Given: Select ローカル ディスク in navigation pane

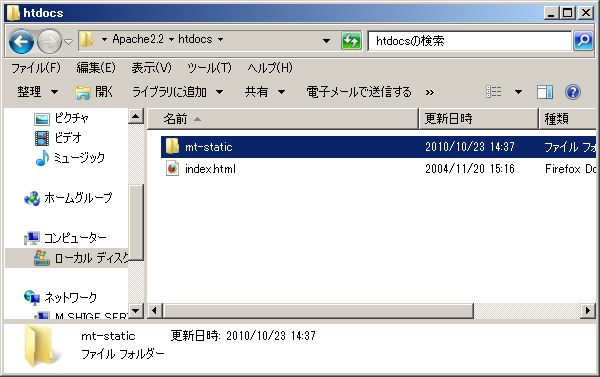Looking at the screenshot, I should point(91,258).
